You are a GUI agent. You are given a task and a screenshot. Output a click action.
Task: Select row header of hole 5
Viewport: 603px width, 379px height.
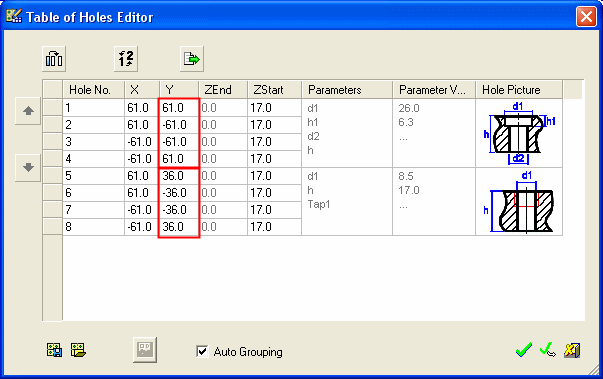tap(52, 176)
